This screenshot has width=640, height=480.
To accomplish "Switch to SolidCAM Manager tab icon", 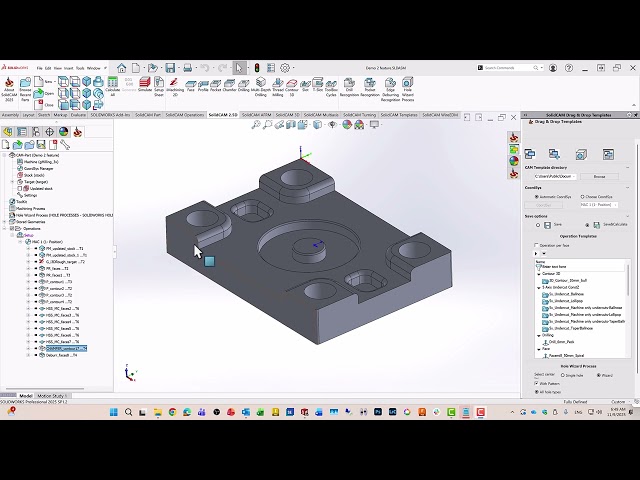I will click(78, 131).
